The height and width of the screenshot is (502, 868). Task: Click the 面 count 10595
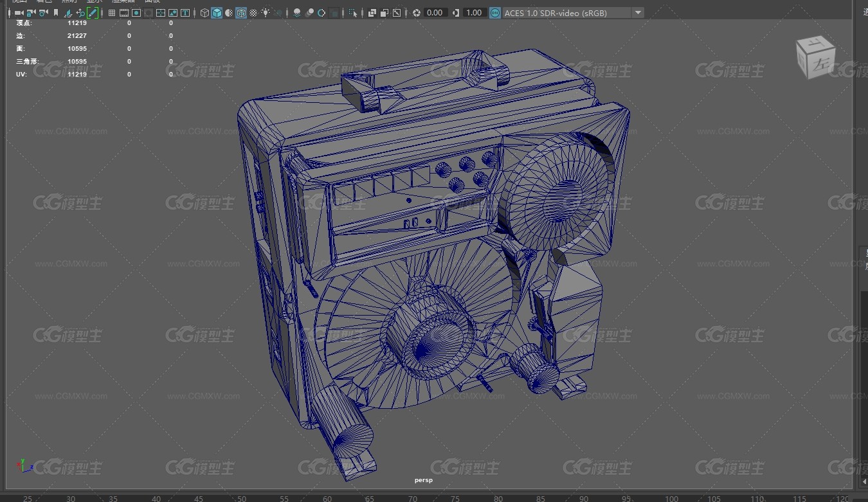[x=77, y=49]
